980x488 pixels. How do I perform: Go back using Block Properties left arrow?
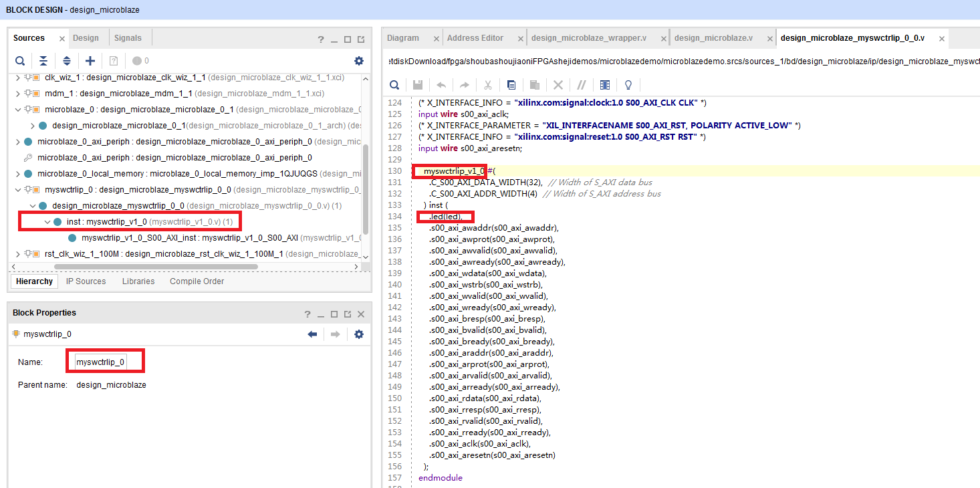click(312, 334)
